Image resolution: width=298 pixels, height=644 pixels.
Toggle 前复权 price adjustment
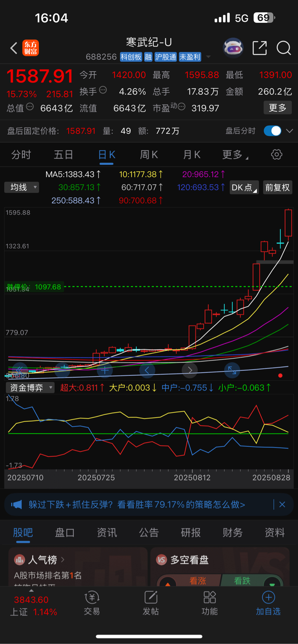(x=277, y=188)
